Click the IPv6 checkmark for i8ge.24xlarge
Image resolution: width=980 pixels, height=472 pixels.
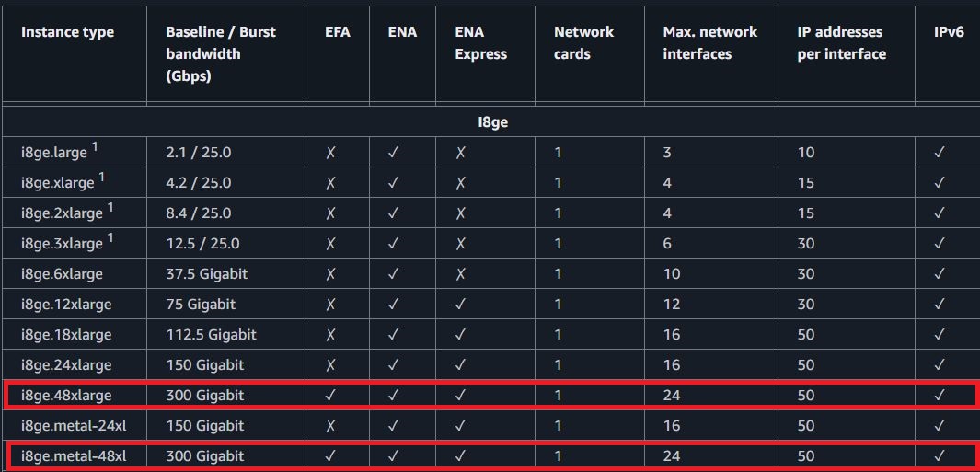pos(940,365)
